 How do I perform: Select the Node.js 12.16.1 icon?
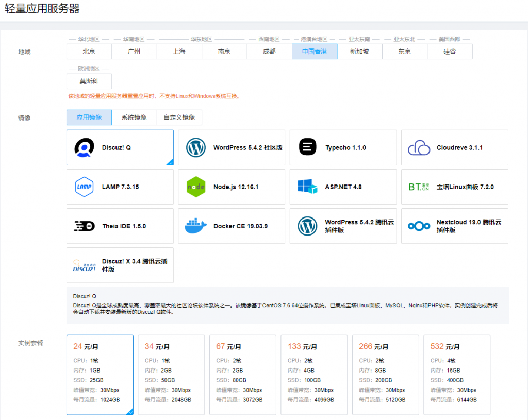pyautogui.click(x=196, y=187)
